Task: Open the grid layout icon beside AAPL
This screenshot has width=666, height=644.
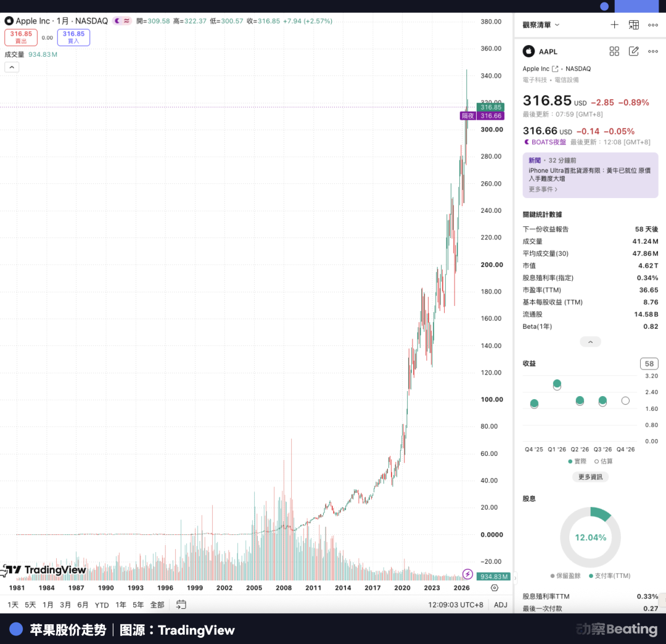Action: click(614, 51)
